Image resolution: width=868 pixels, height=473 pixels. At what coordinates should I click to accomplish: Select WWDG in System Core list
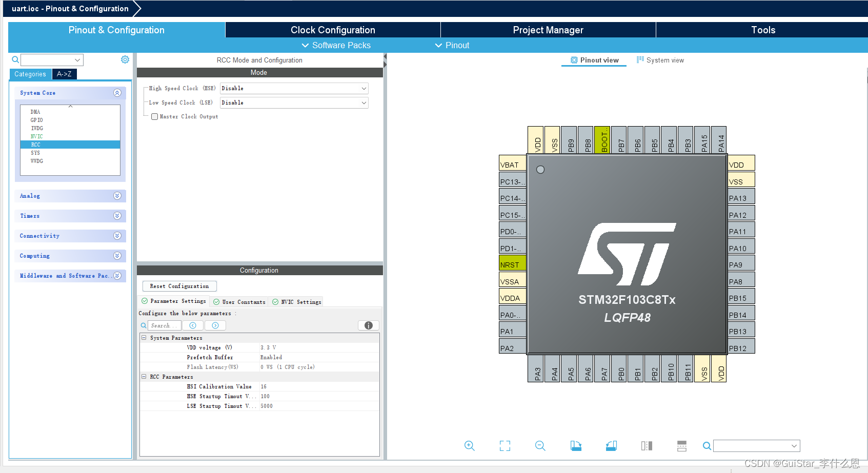coord(36,161)
